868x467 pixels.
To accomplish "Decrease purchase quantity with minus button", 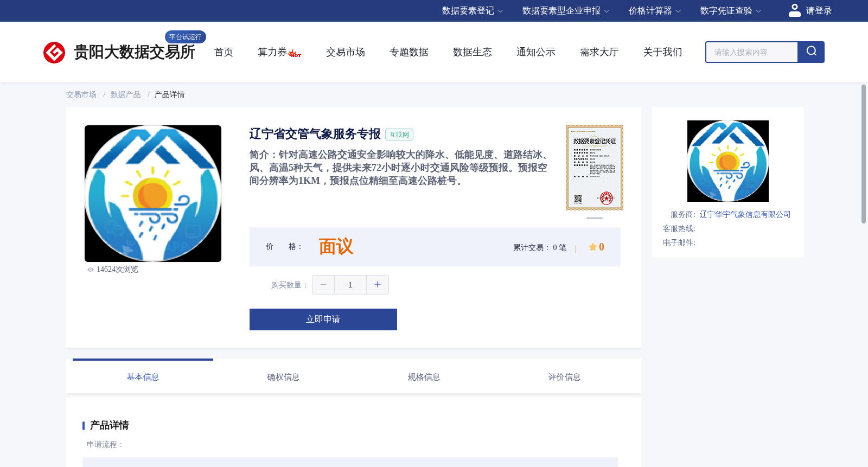I will [x=323, y=285].
